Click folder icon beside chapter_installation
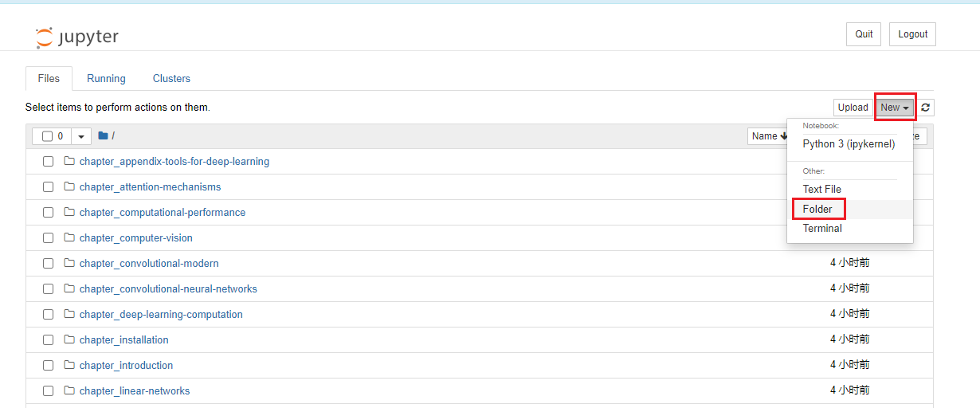Image resolution: width=980 pixels, height=408 pixels. (x=69, y=339)
